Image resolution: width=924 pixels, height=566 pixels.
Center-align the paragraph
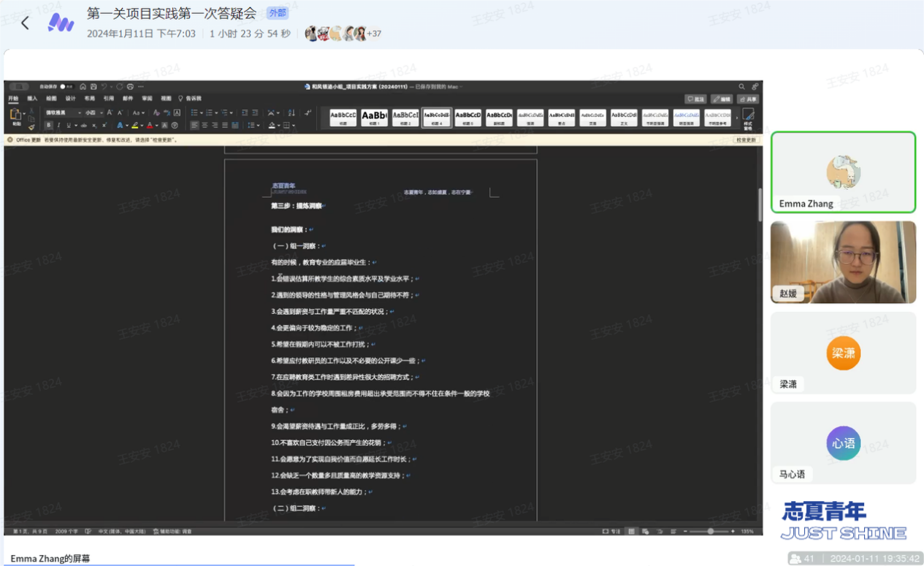pyautogui.click(x=205, y=126)
